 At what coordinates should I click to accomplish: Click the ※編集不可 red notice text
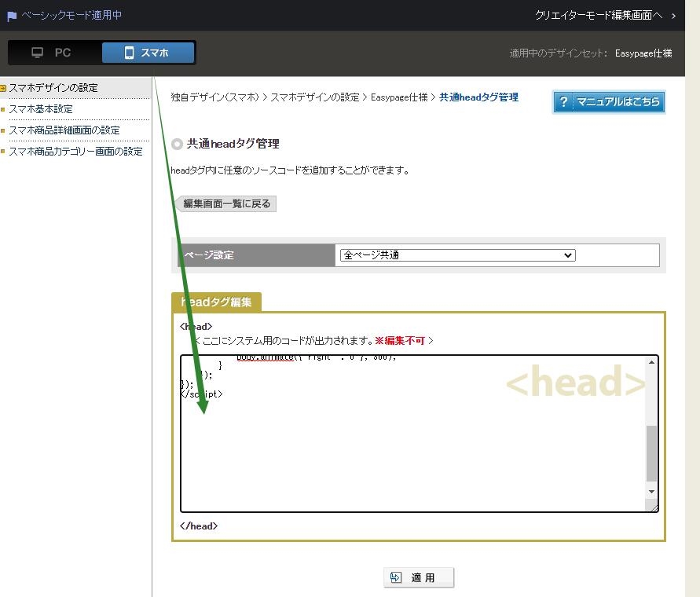[x=400, y=341]
